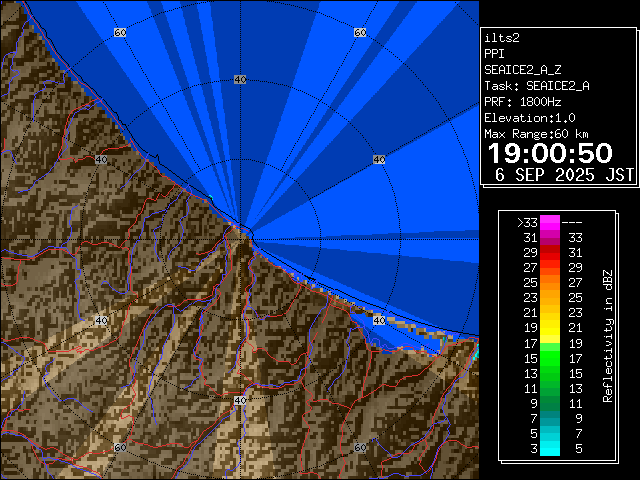
Task: Select the 6 SEP 2025 JST date
Action: (564, 174)
